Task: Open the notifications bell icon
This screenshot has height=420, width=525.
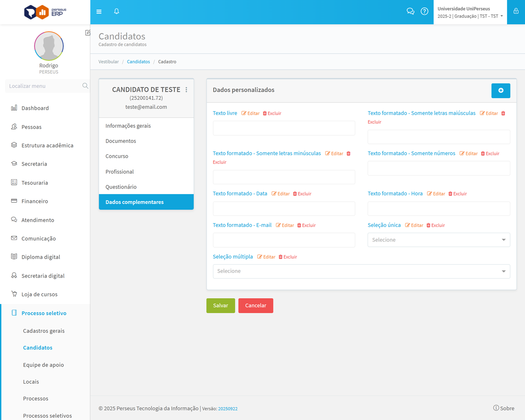Action: [x=116, y=11]
